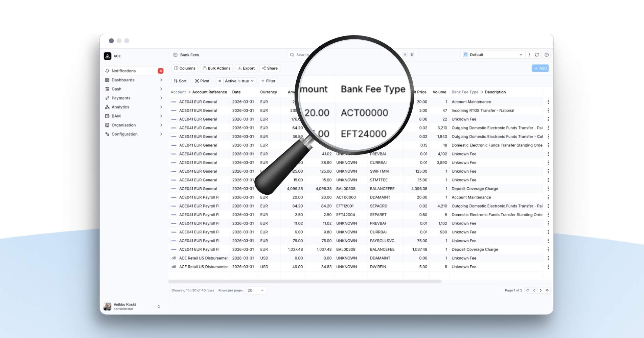This screenshot has width=644, height=338.
Task: Open the ACE logo icon
Action: click(x=108, y=56)
